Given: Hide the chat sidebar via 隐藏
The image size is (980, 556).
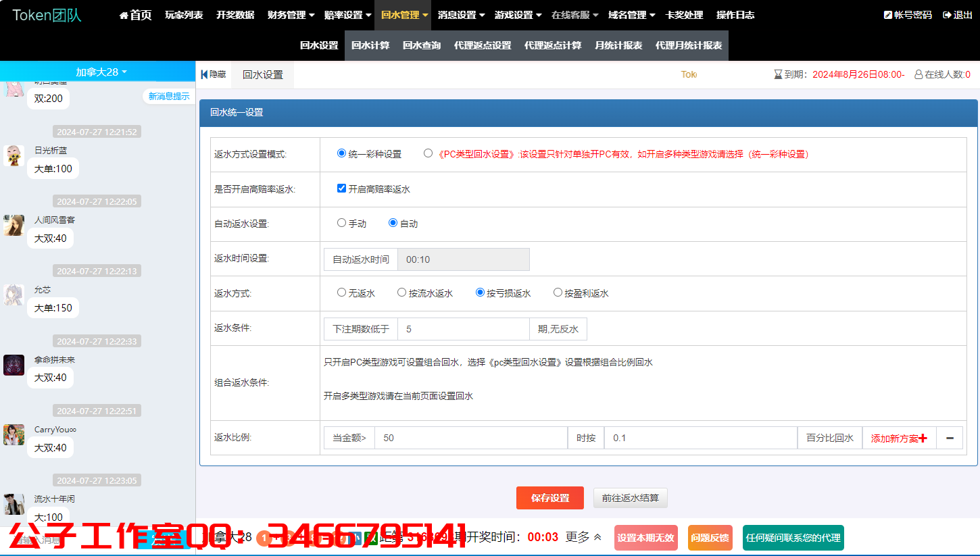Looking at the screenshot, I should pos(214,75).
